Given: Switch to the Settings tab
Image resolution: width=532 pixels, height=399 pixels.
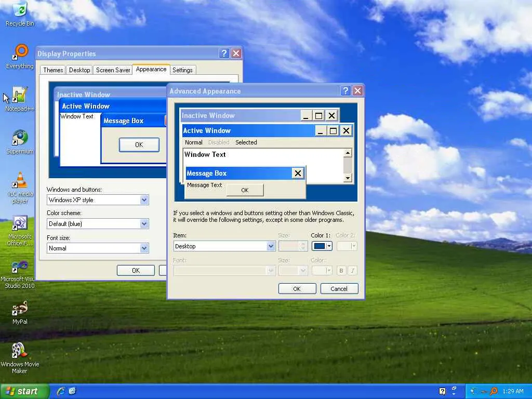Looking at the screenshot, I should point(182,70).
